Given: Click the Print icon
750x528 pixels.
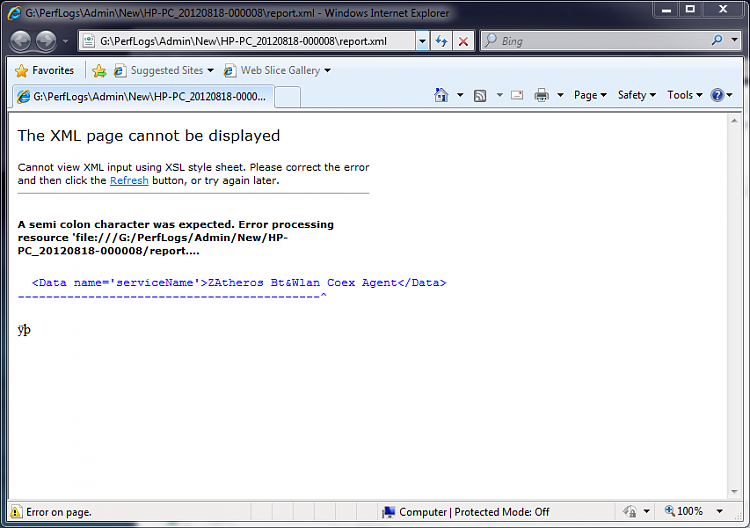Looking at the screenshot, I should (x=541, y=95).
